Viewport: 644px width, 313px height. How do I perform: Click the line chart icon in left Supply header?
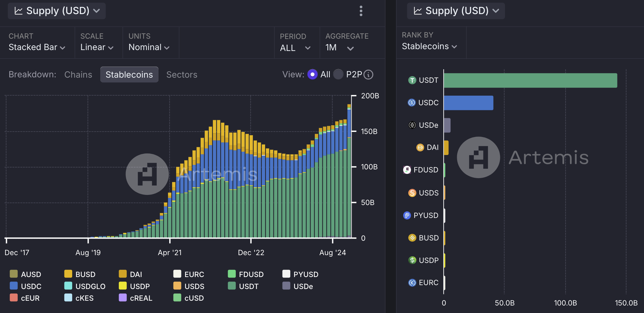tap(19, 11)
